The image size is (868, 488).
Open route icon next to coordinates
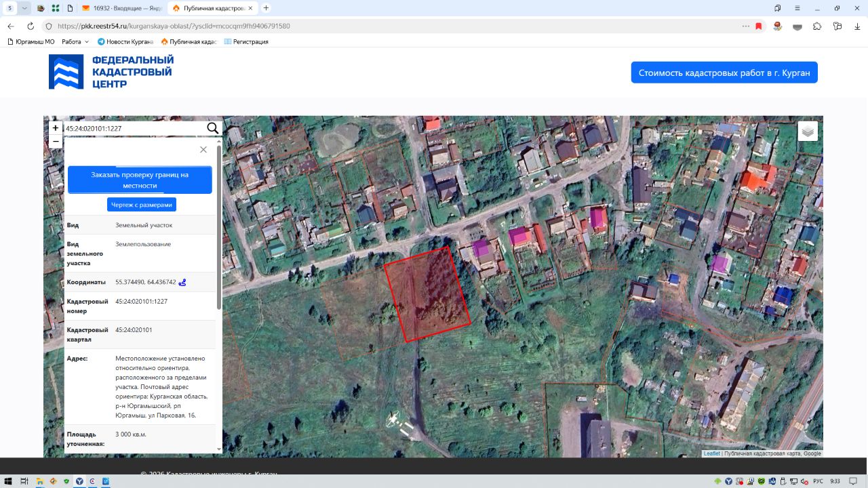pyautogui.click(x=182, y=282)
